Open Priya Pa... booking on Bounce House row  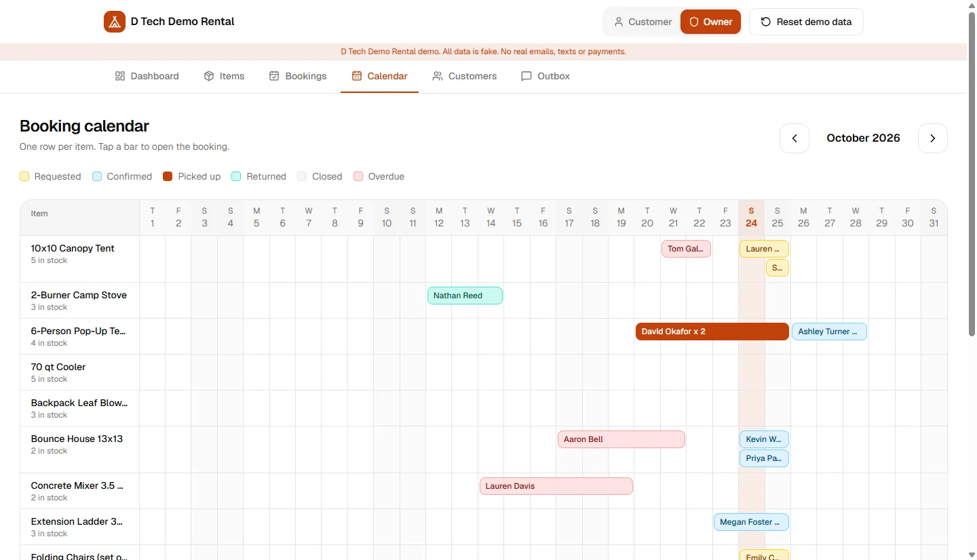[764, 458]
